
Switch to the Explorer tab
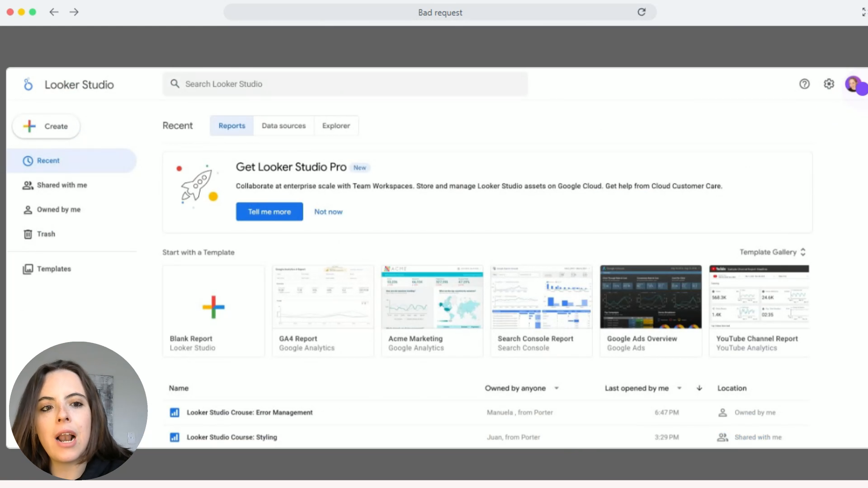pos(336,126)
